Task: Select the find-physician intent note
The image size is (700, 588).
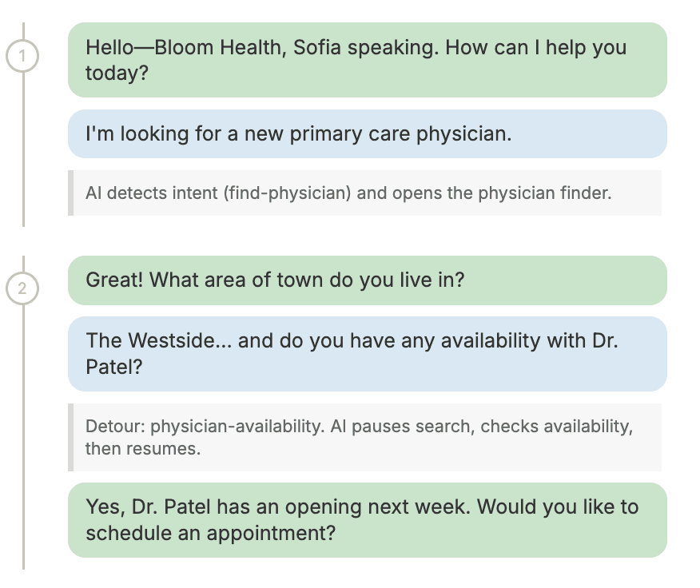Action: click(x=364, y=193)
